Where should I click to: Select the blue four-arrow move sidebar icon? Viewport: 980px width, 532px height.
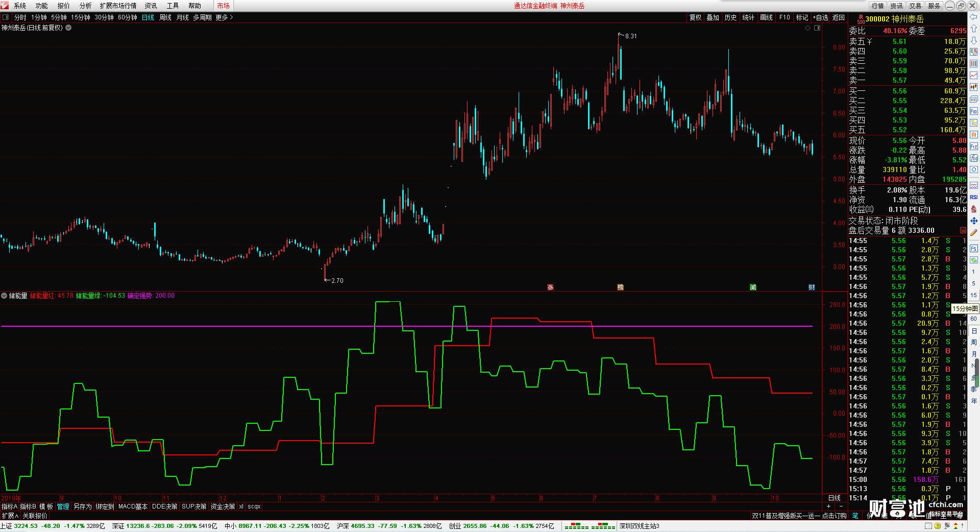[973, 221]
